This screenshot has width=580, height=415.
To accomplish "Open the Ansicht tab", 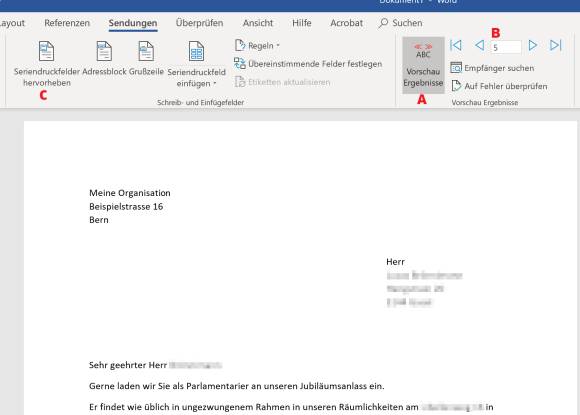I will (258, 23).
